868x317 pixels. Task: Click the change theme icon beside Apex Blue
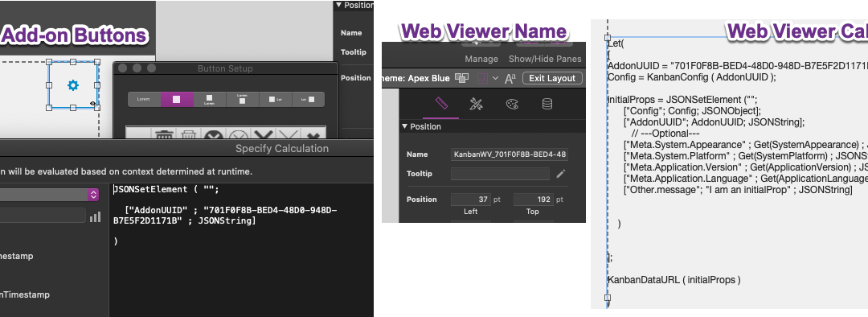coord(461,78)
